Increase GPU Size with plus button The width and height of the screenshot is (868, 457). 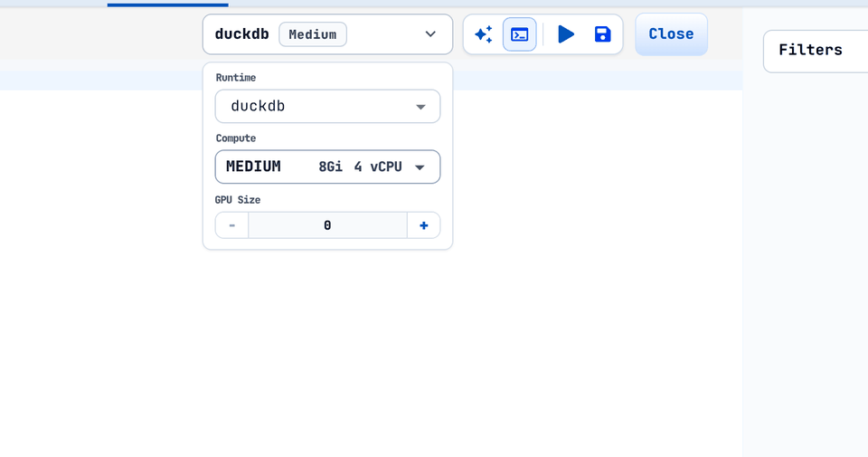pyautogui.click(x=423, y=225)
